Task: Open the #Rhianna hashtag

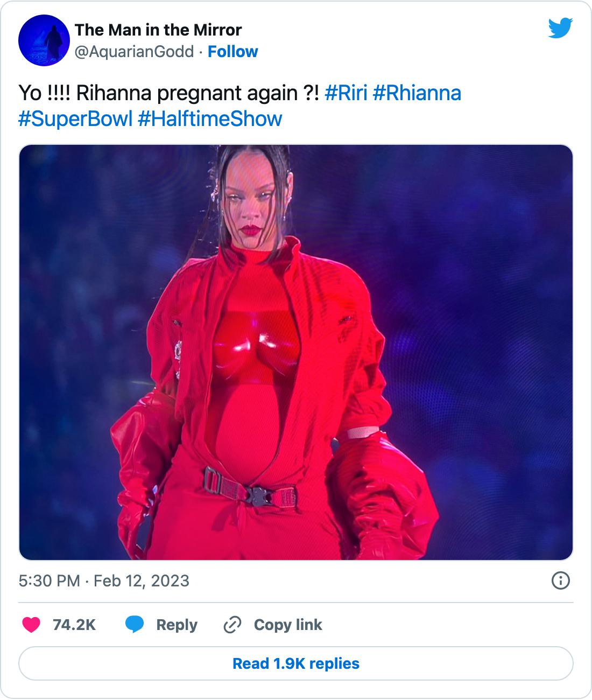Action: tap(417, 93)
